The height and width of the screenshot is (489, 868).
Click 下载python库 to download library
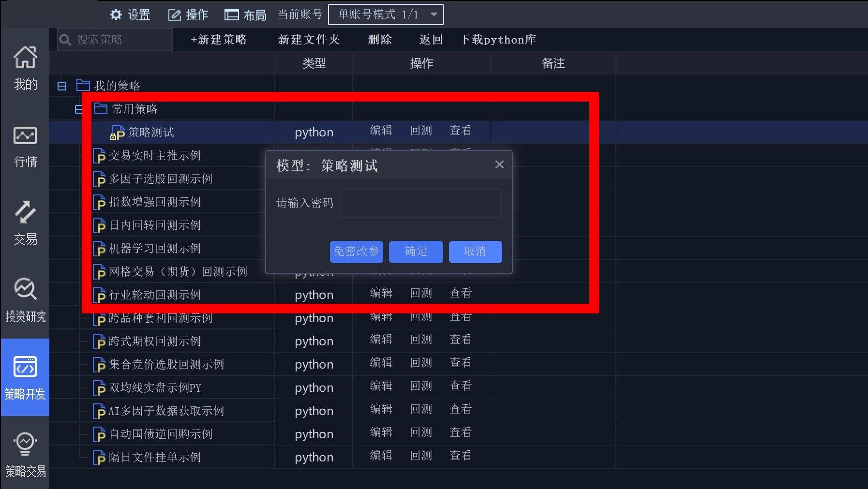pos(498,40)
